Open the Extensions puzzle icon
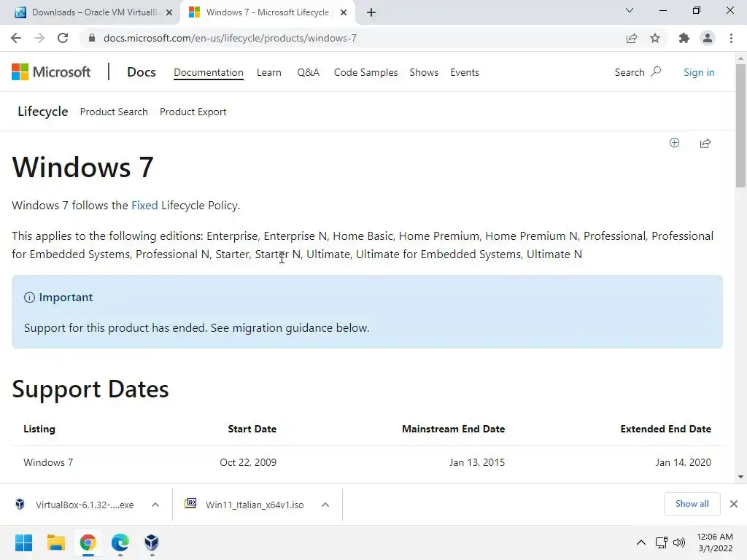This screenshot has height=560, width=747. click(x=684, y=38)
